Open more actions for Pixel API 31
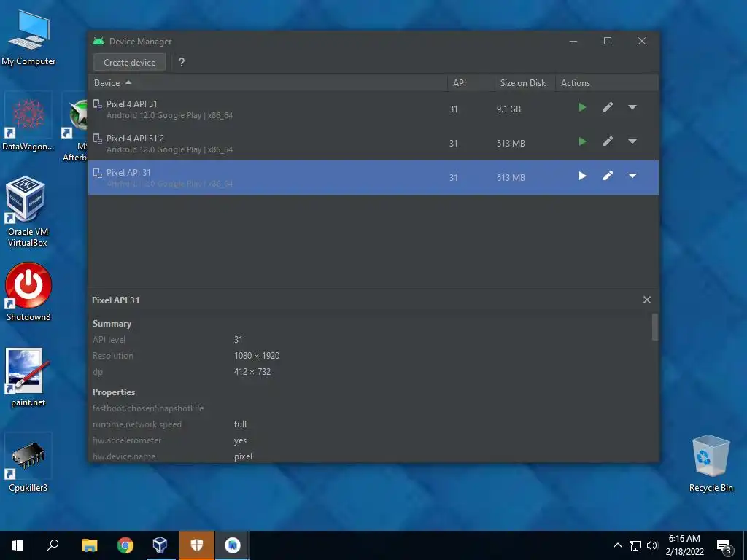 (x=632, y=176)
